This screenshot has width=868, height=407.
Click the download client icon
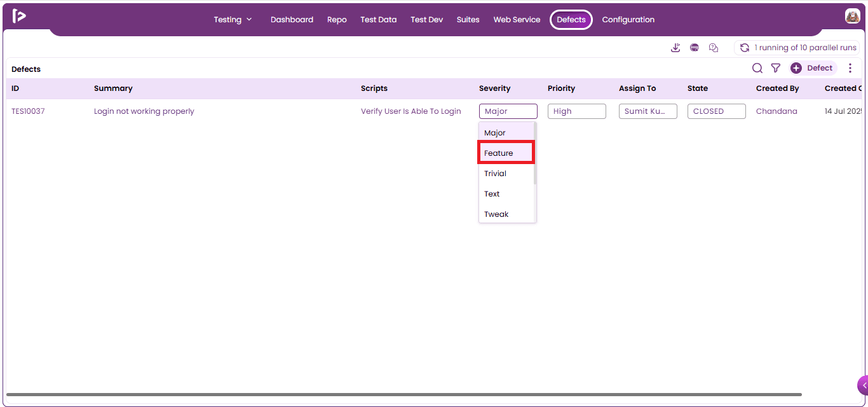pos(675,48)
